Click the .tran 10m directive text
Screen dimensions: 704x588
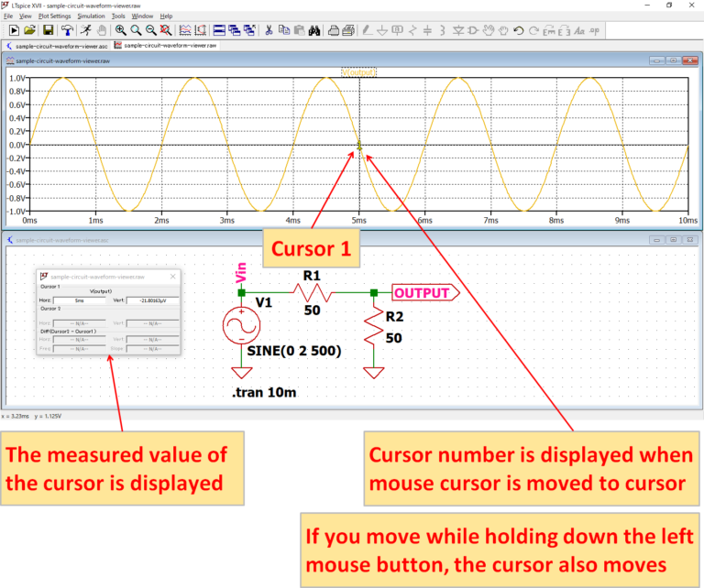[264, 392]
